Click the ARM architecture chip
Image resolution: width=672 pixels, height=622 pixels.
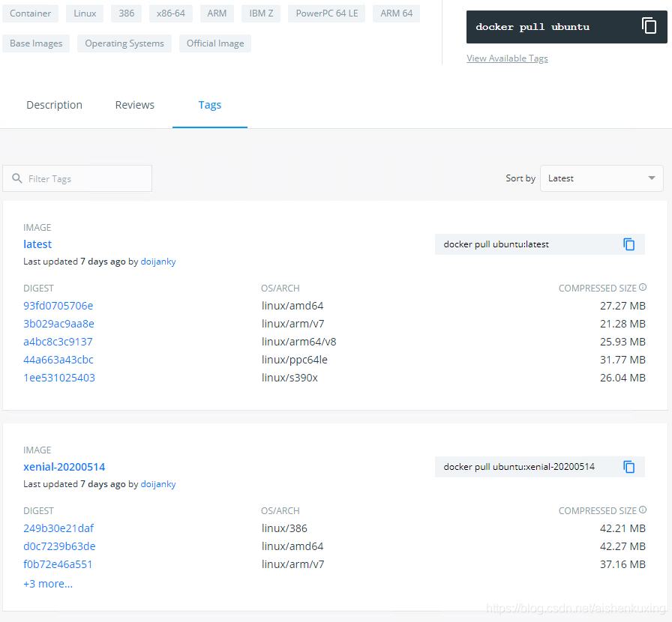217,13
